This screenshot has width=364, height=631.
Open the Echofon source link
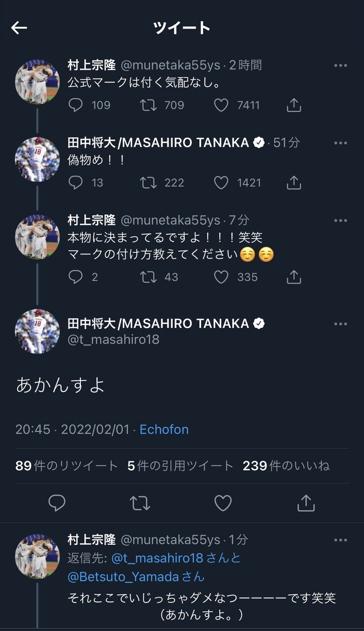(164, 429)
